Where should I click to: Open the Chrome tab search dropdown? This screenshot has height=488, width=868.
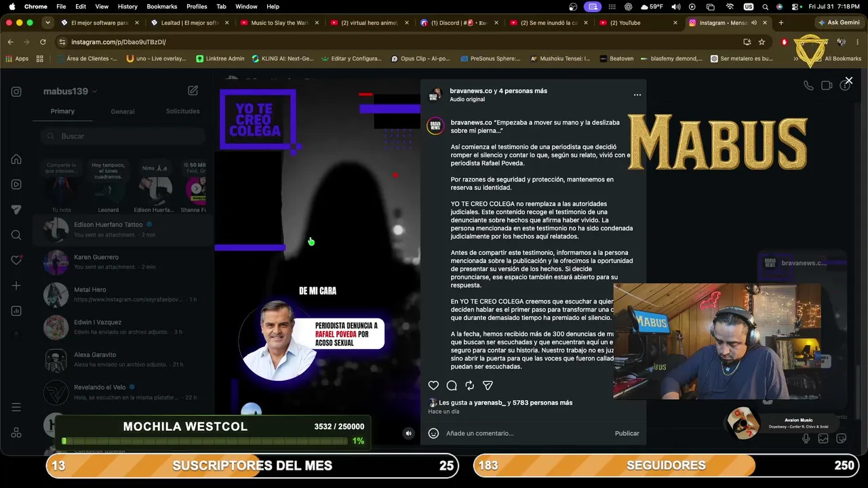[x=47, y=22]
